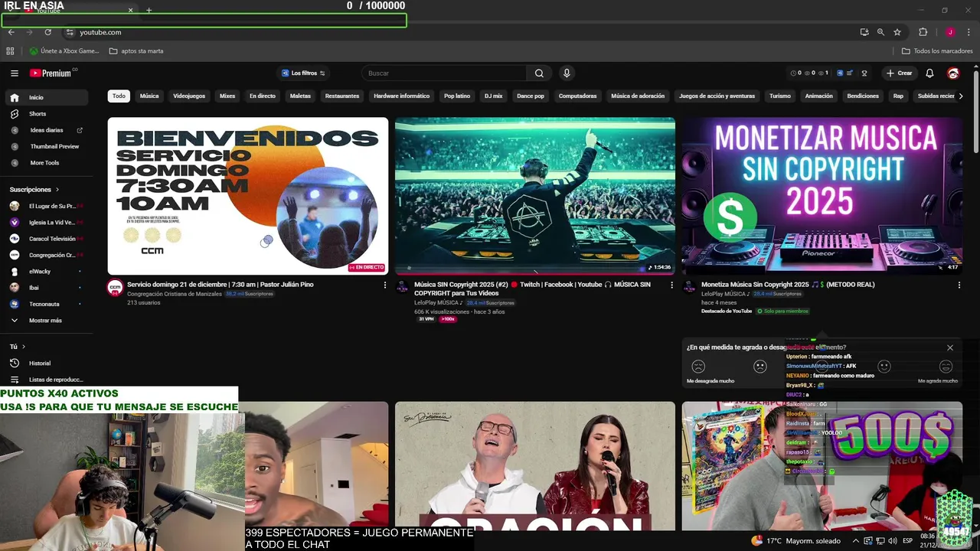This screenshot has height=551, width=980.
Task: Select the very happy face rating
Action: 946,367
